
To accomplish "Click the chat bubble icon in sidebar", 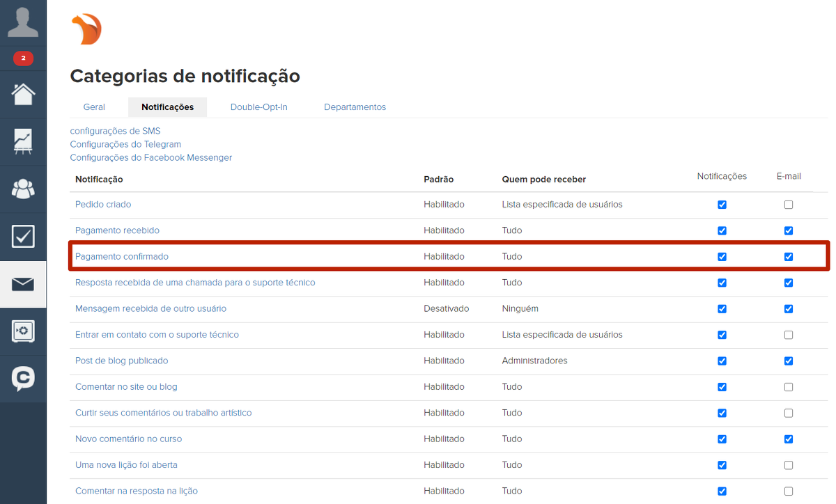I will [23, 379].
